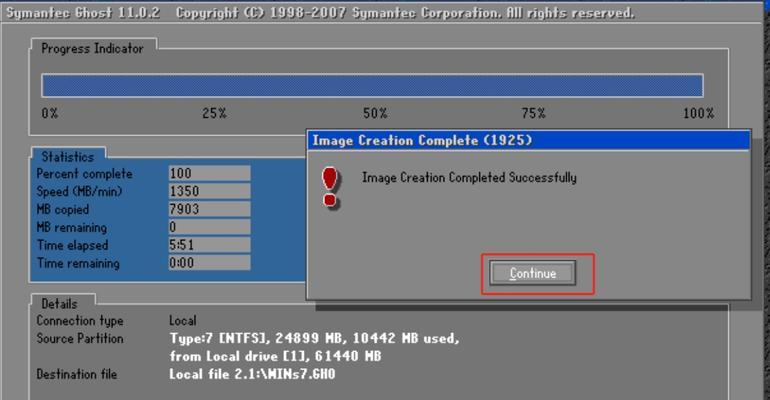Click the 100% progress label

pyautogui.click(x=698, y=113)
